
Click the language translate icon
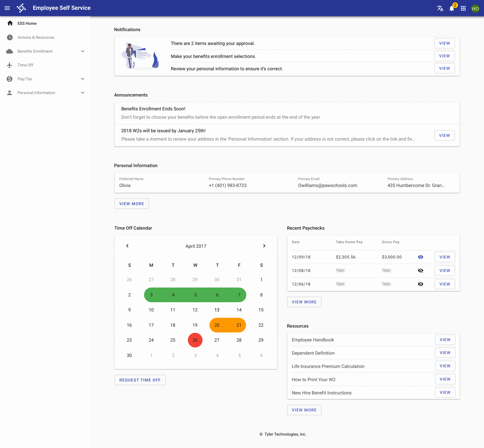click(440, 9)
